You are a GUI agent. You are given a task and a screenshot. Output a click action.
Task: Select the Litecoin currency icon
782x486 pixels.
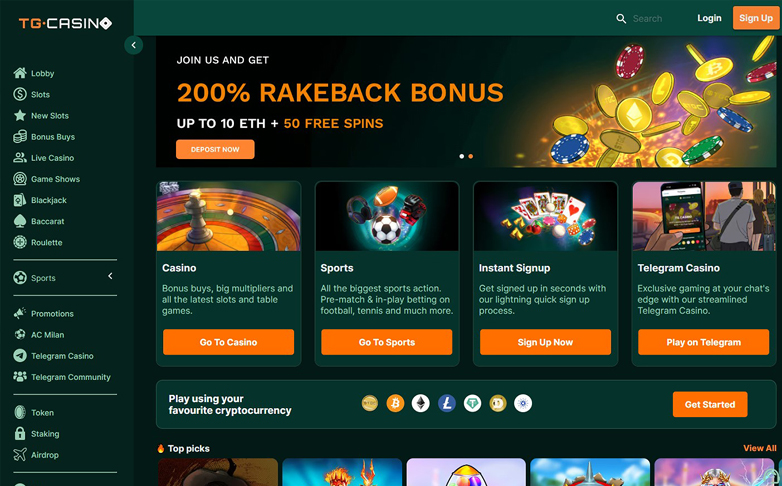(x=447, y=403)
